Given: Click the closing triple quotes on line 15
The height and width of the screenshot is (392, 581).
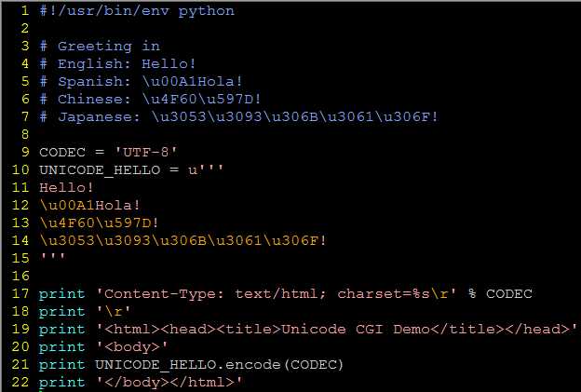Looking at the screenshot, I should [53, 256].
